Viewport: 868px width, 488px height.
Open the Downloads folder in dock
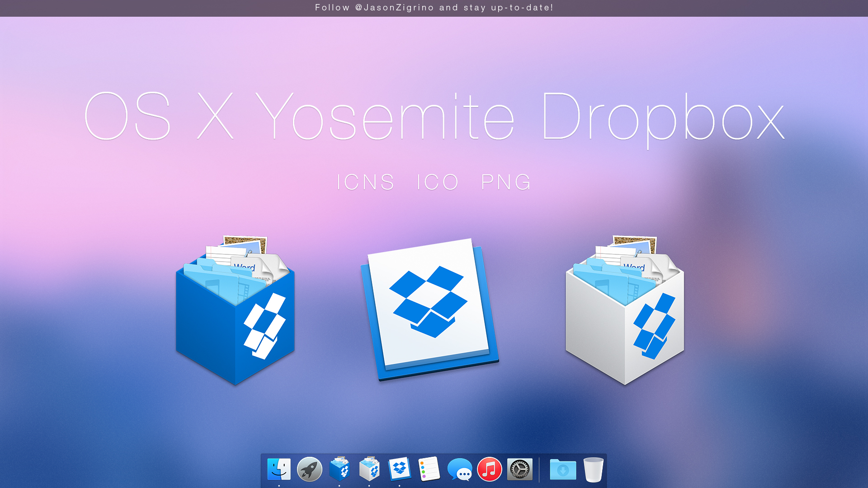point(563,469)
